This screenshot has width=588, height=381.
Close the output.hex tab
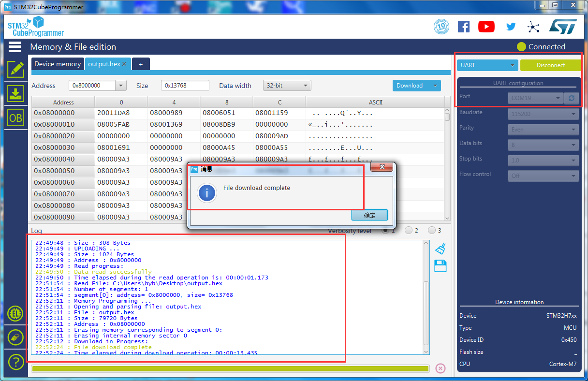(124, 64)
